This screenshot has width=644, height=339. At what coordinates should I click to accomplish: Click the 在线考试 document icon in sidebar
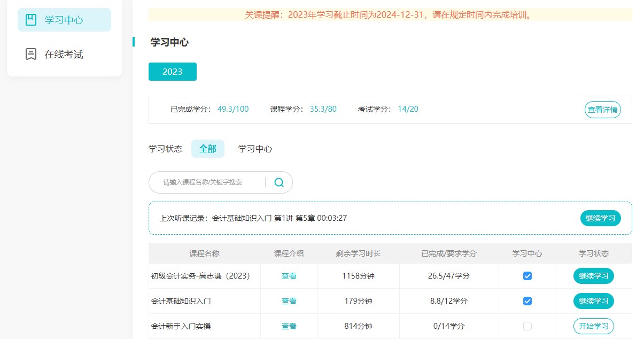pyautogui.click(x=31, y=54)
